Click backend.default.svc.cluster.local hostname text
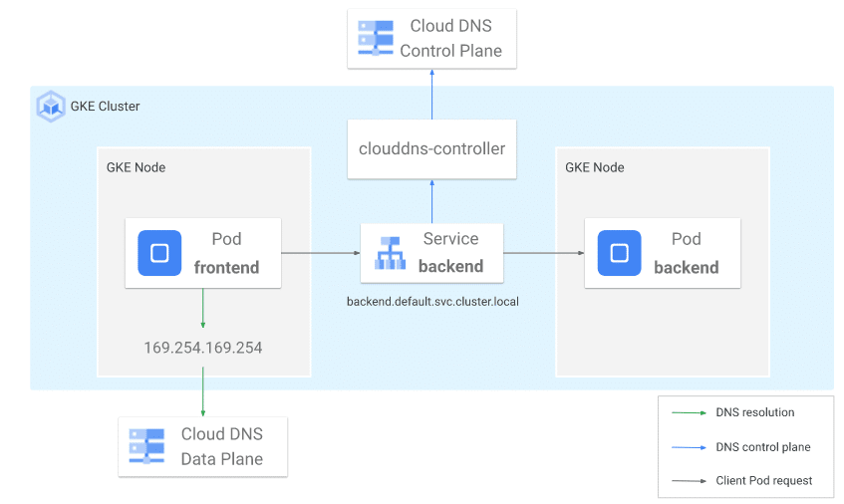 [432, 302]
